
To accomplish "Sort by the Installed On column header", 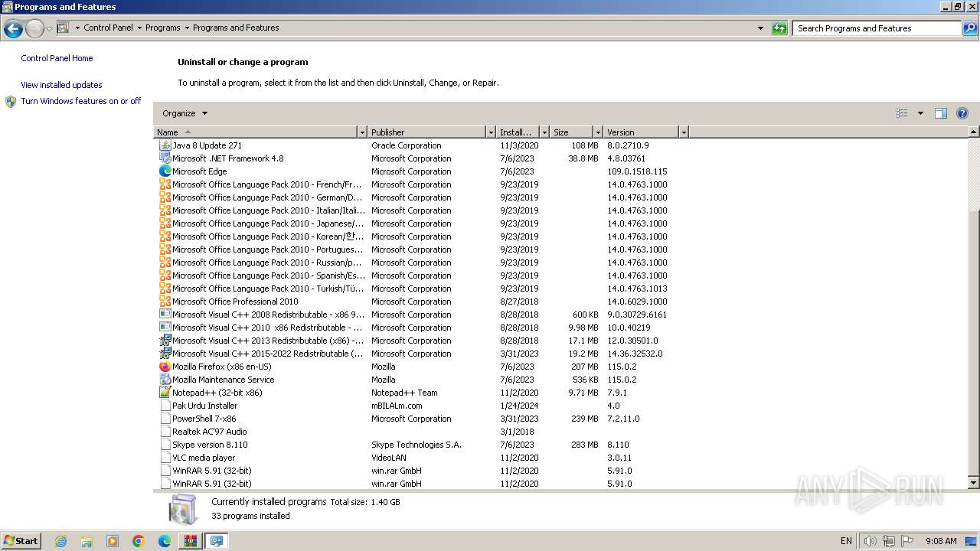I will click(518, 132).
